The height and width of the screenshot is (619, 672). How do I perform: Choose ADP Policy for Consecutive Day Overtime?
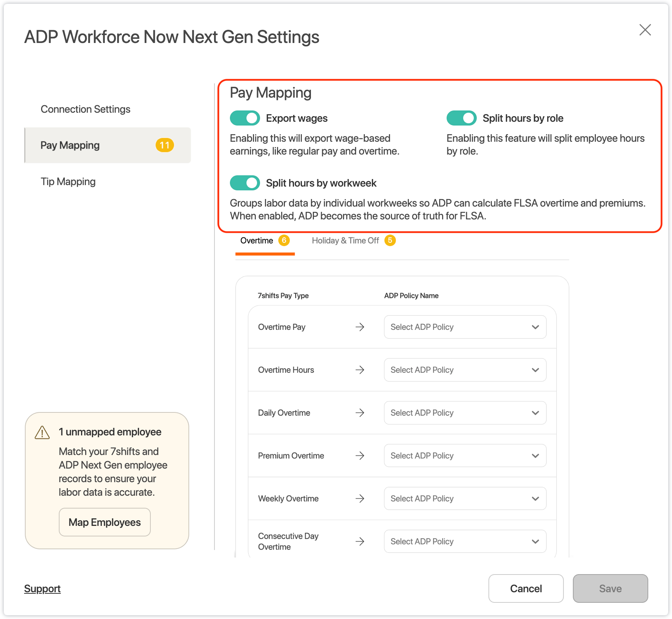465,541
